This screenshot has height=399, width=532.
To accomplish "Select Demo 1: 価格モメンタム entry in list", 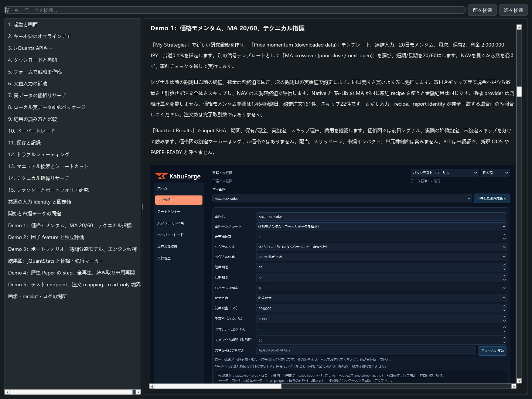I will pyautogui.click(x=73, y=225).
